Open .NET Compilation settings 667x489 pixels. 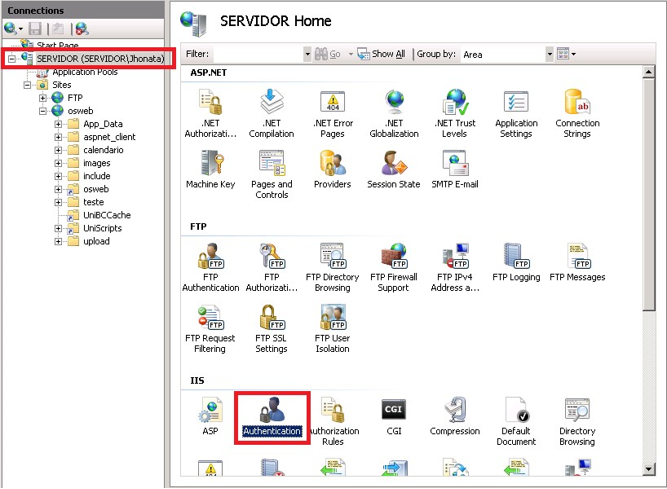[271, 113]
